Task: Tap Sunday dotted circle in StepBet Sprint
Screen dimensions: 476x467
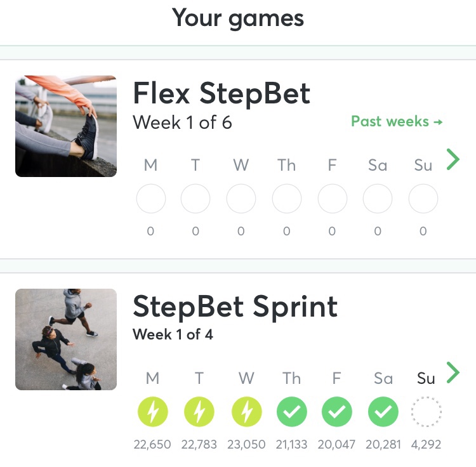Action: coord(426,413)
